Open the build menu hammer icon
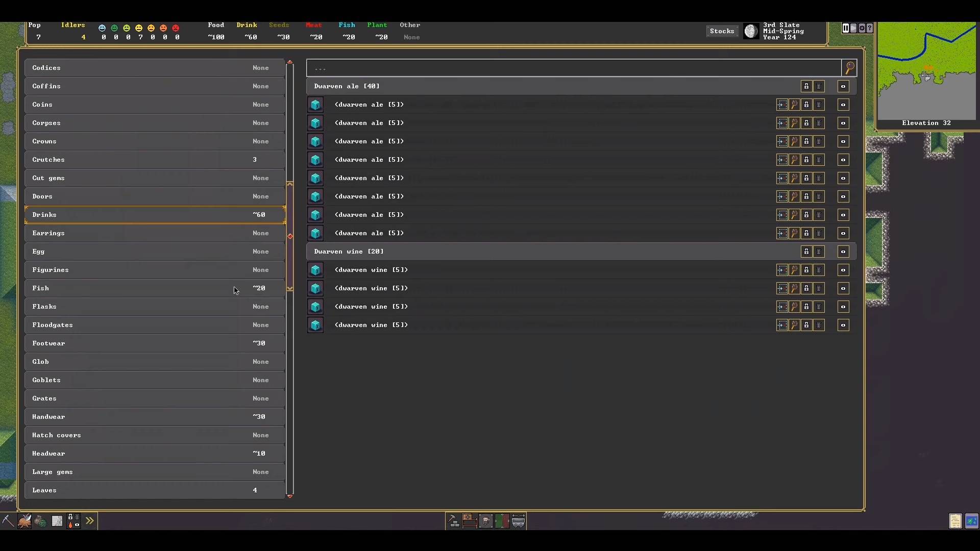The width and height of the screenshot is (980, 551). (453, 521)
